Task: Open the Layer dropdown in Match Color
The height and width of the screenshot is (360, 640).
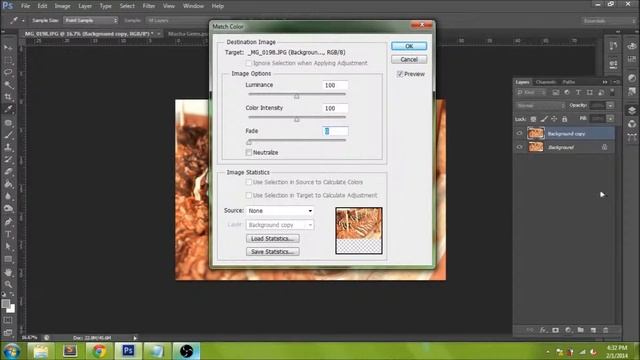Action: click(280, 225)
